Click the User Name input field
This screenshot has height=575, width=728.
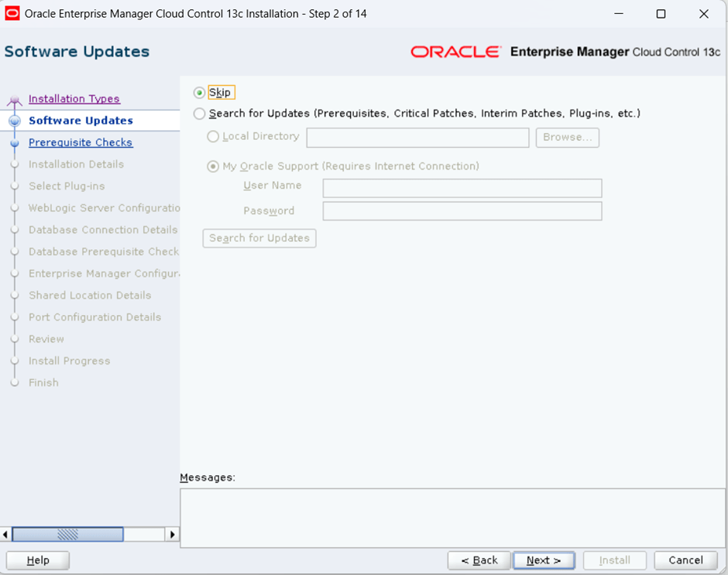pyautogui.click(x=462, y=188)
